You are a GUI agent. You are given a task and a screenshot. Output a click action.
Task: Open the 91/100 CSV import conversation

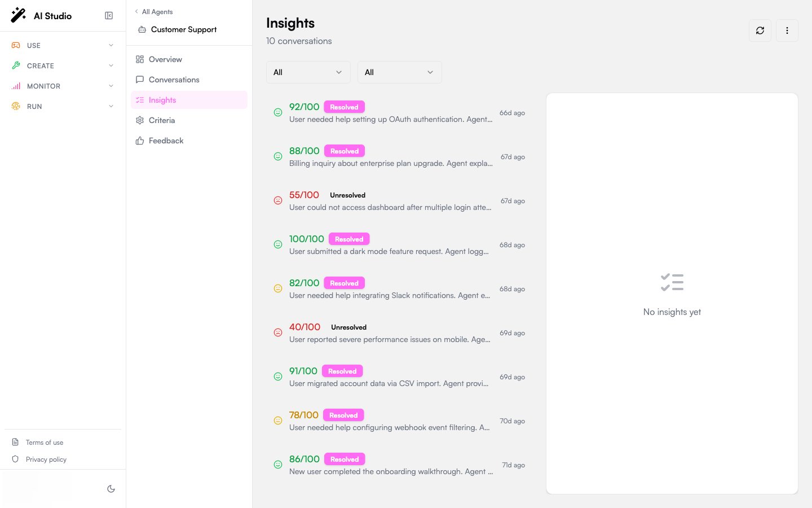coord(399,377)
